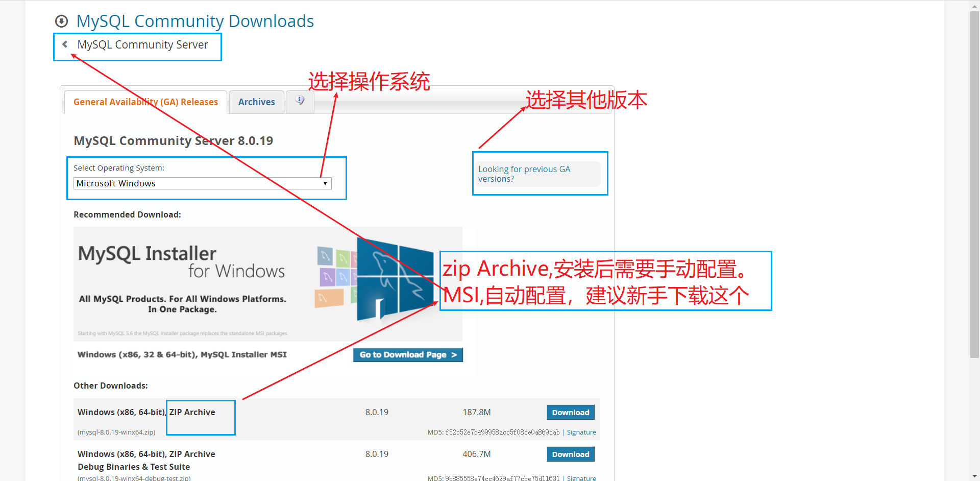Open the MySQL Community Server link
The height and width of the screenshot is (481, 980).
tap(142, 45)
